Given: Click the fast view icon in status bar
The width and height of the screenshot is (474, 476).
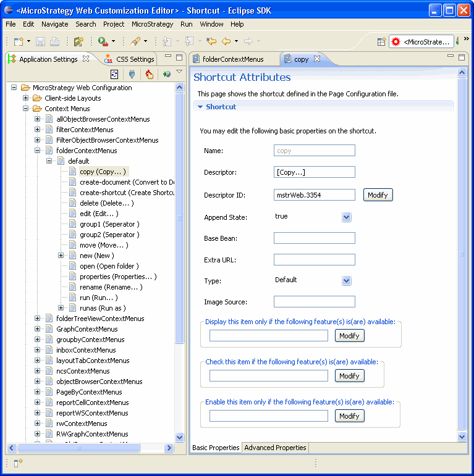Looking at the screenshot, I should pos(19,463).
